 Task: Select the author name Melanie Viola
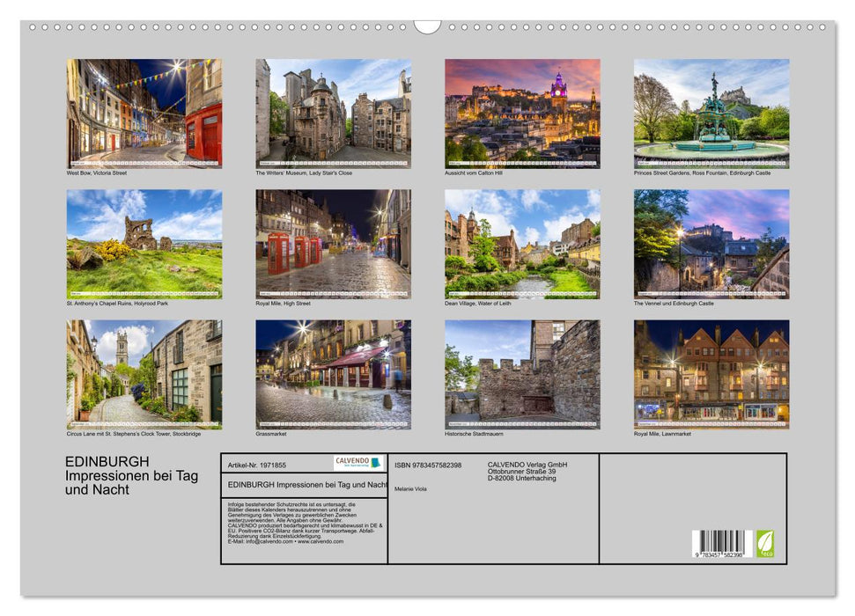click(x=411, y=488)
